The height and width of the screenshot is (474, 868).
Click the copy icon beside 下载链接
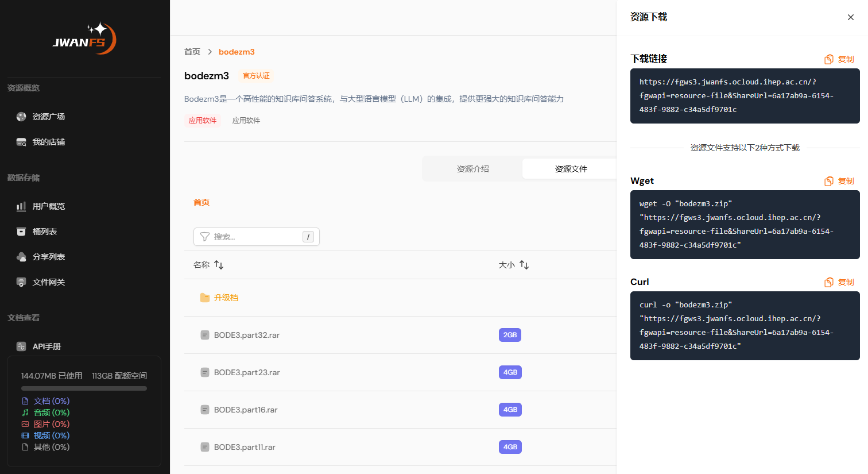pyautogui.click(x=829, y=59)
